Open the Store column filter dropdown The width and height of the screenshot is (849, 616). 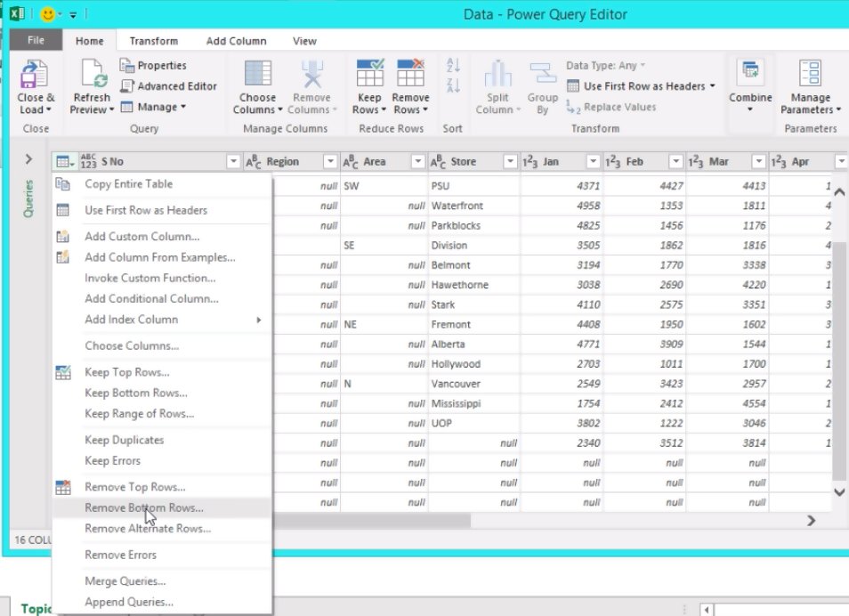tap(510, 161)
